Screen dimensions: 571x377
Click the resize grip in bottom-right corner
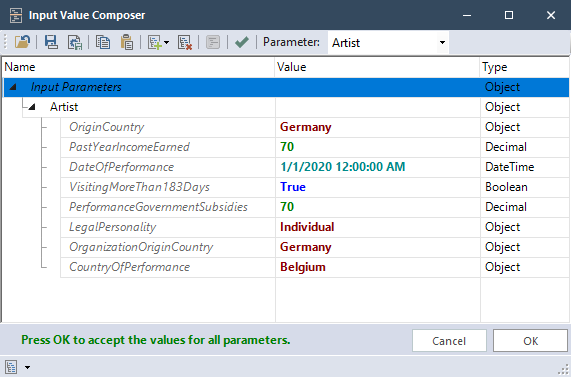tap(563, 370)
